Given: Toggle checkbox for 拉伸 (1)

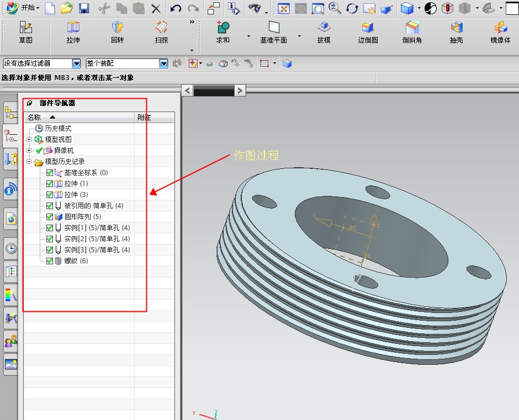Looking at the screenshot, I should click(50, 183).
